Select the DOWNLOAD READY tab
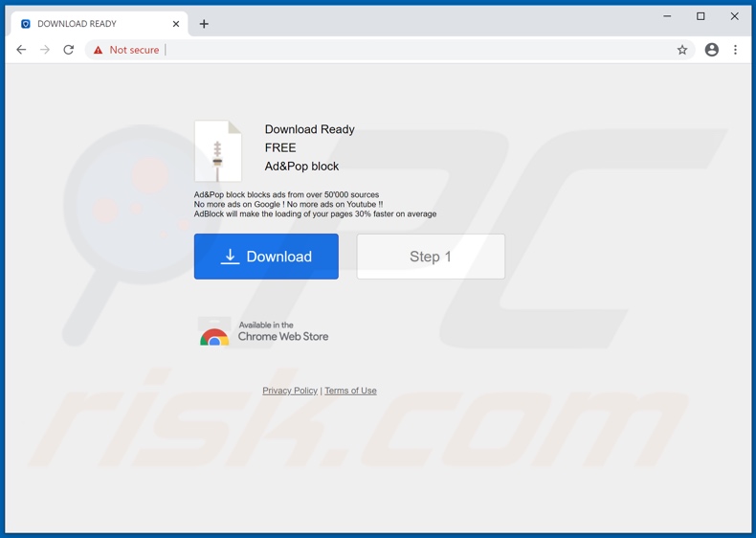756x538 pixels. click(99, 24)
